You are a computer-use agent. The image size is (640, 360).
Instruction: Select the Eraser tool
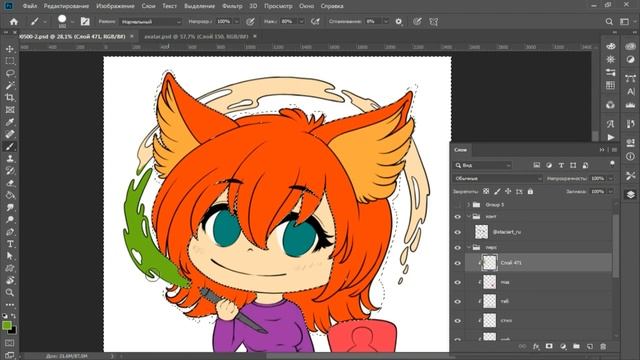10,183
